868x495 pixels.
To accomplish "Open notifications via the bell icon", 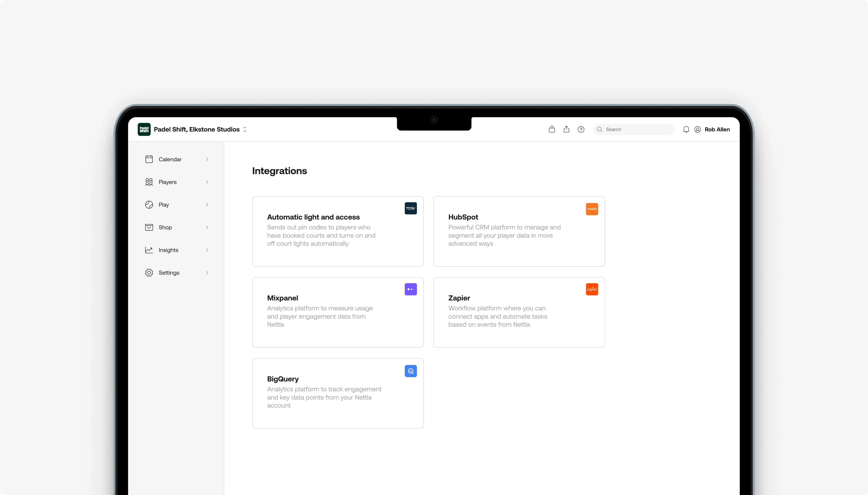I will tap(686, 129).
